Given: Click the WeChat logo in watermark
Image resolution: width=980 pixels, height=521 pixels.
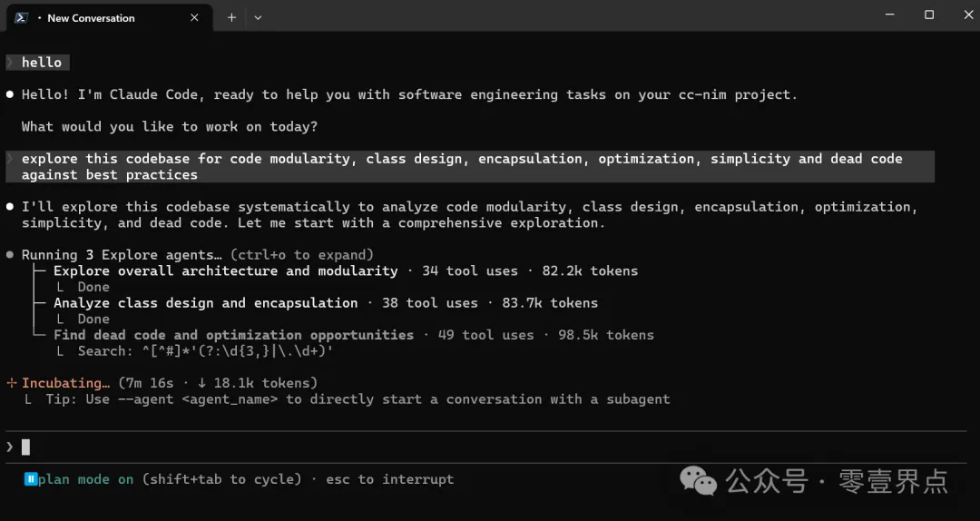Looking at the screenshot, I should point(699,480).
